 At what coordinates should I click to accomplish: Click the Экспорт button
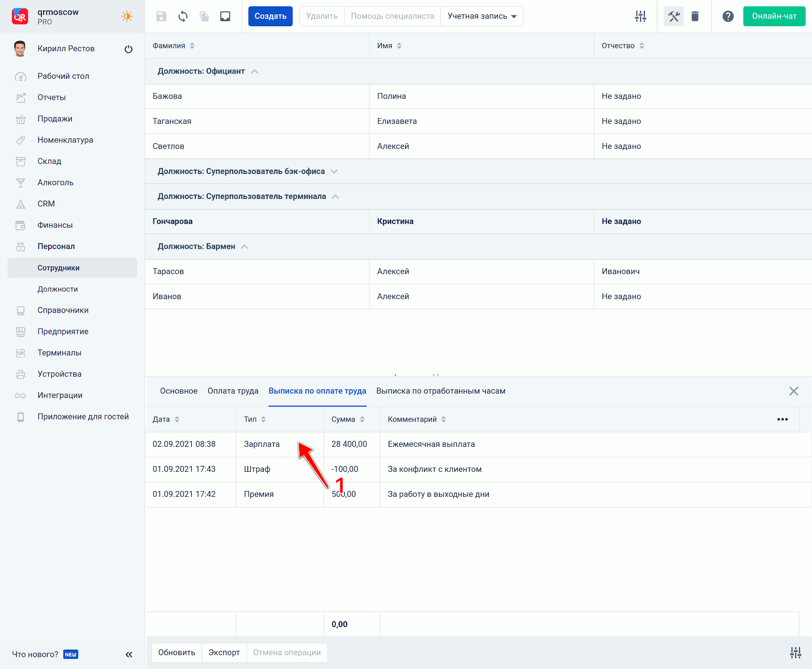224,652
